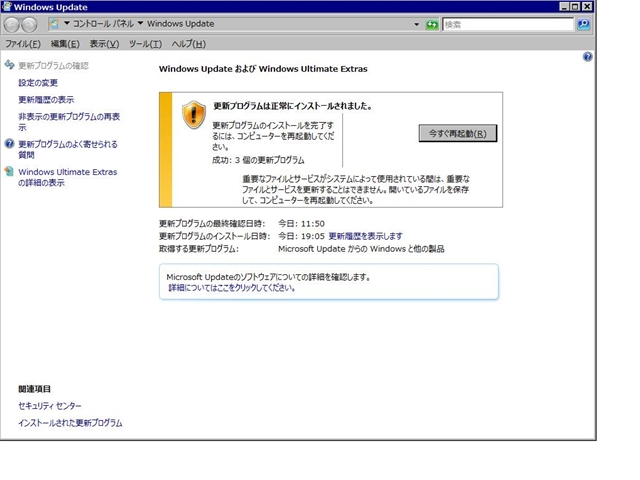The height and width of the screenshot is (480, 640).
Task: Click the 更新プログラムのインストール日時 label
Action: 215,236
